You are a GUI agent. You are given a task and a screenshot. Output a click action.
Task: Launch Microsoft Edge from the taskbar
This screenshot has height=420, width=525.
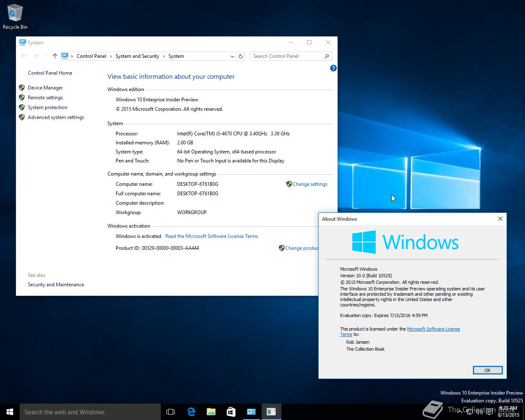pos(191,412)
